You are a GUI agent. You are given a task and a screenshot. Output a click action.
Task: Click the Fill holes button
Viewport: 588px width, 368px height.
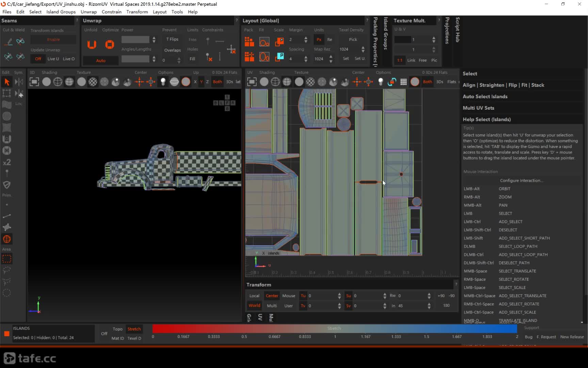point(192,59)
